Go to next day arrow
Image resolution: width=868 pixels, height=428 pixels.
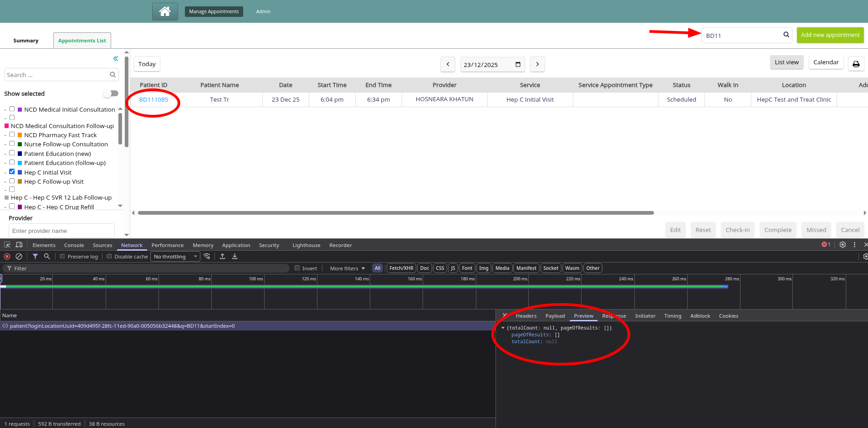coord(537,64)
